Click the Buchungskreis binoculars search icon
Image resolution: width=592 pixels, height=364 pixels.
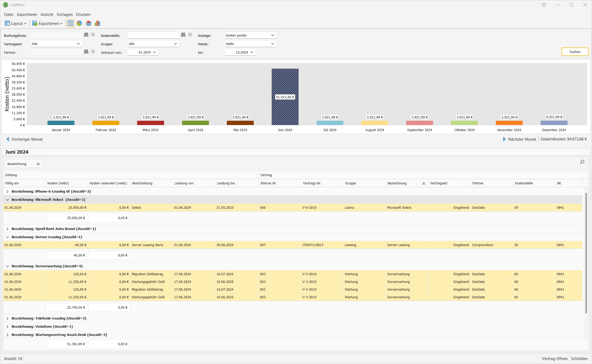tap(86, 35)
